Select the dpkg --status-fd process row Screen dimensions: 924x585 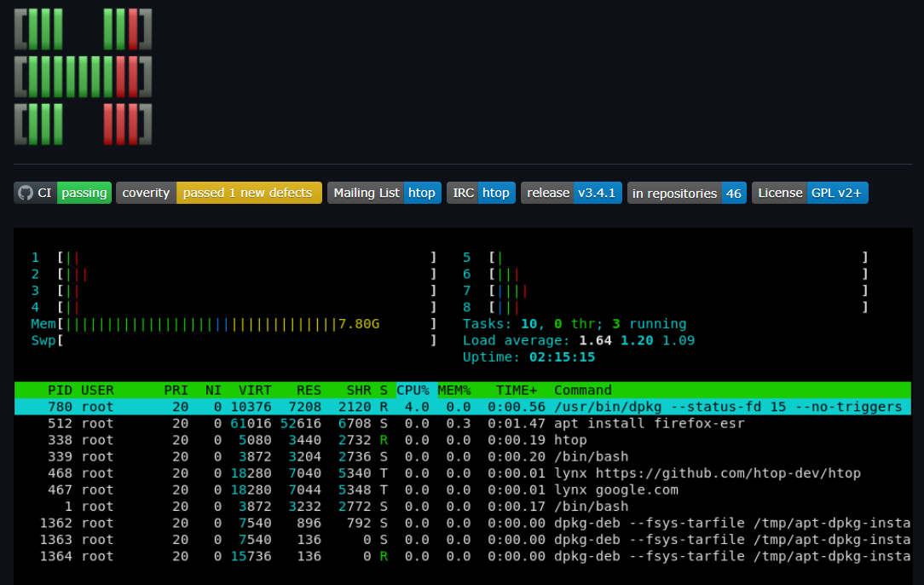click(x=463, y=407)
